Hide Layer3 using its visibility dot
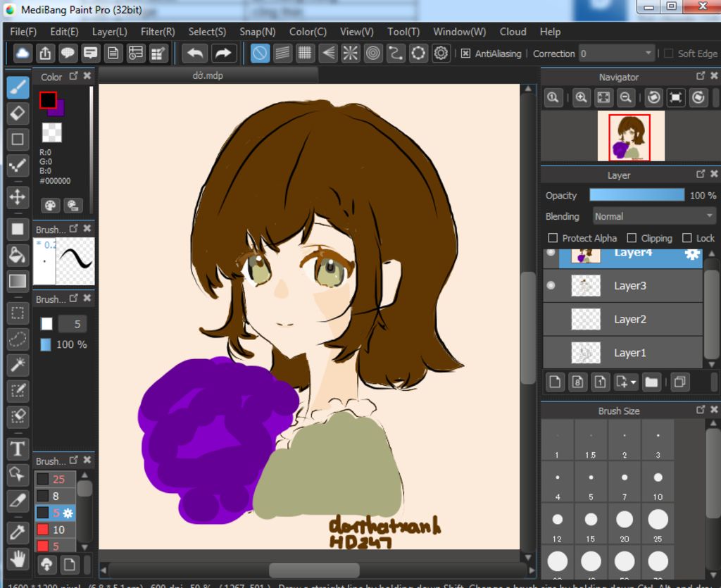The image size is (721, 588). (551, 285)
